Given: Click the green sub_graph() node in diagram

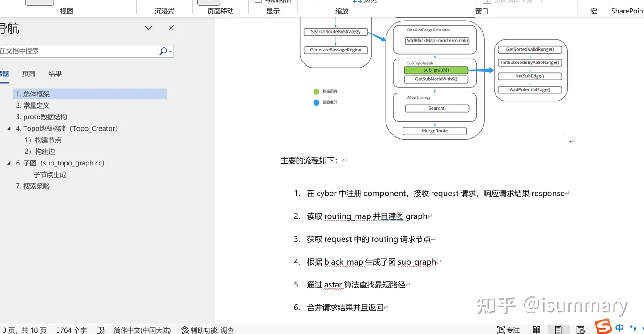Looking at the screenshot, I should tap(436, 70).
